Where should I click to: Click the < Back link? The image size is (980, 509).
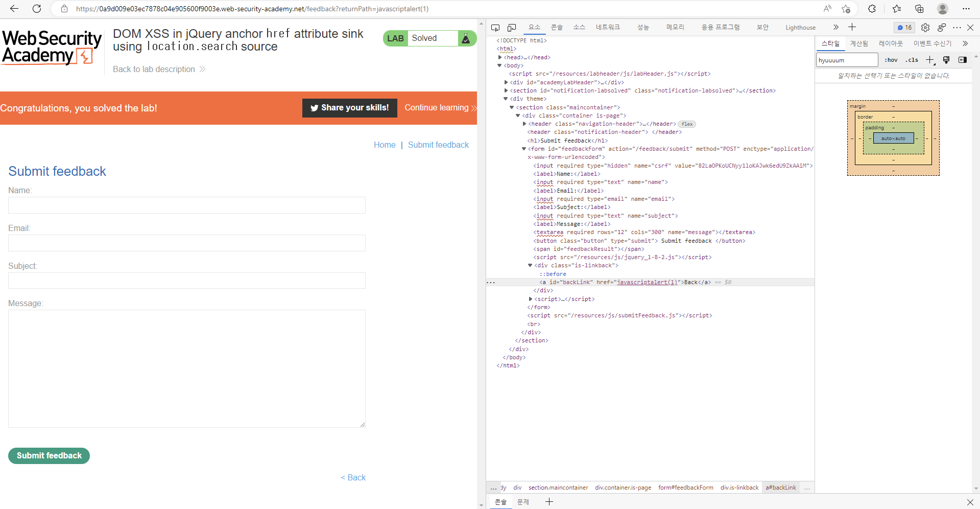tap(353, 477)
